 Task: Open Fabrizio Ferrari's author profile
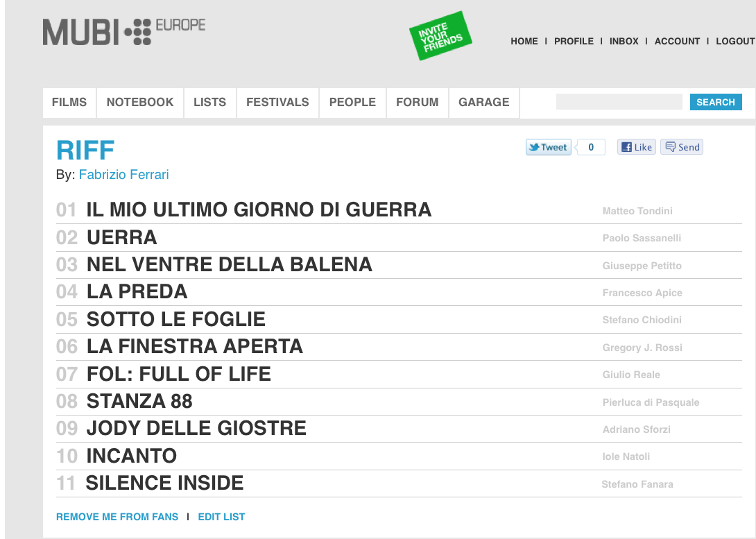tap(124, 175)
